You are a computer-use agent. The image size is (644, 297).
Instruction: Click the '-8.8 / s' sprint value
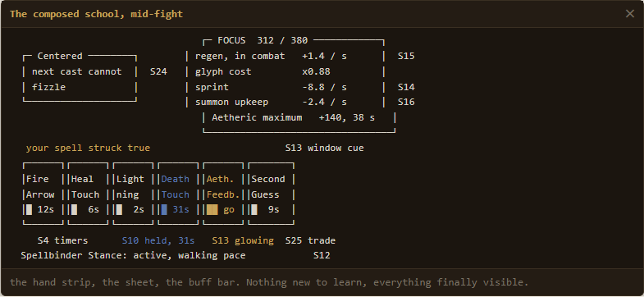pyautogui.click(x=325, y=87)
